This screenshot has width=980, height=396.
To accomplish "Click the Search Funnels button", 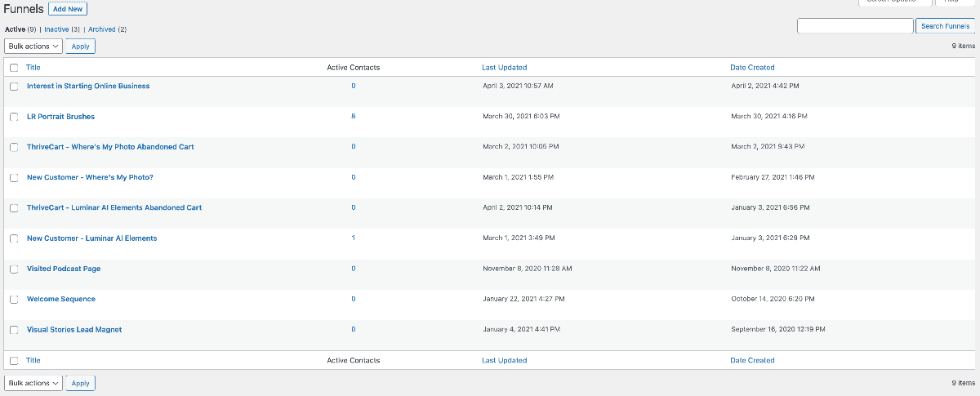I will click(x=945, y=26).
